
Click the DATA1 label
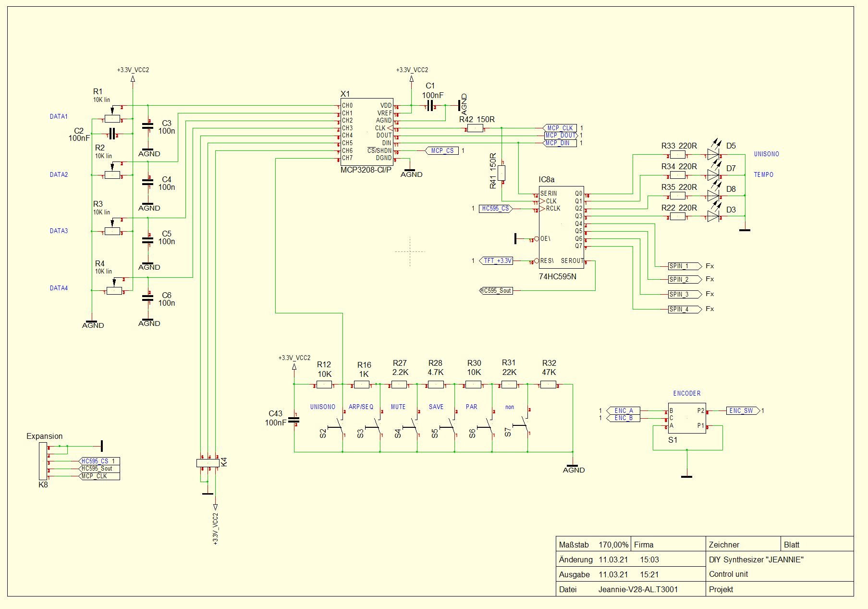[x=59, y=117]
